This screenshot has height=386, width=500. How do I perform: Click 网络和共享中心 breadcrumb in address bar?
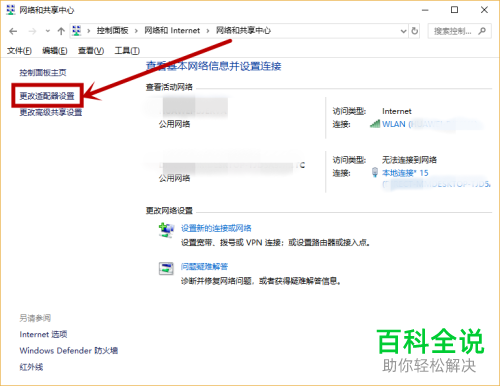coord(243,31)
